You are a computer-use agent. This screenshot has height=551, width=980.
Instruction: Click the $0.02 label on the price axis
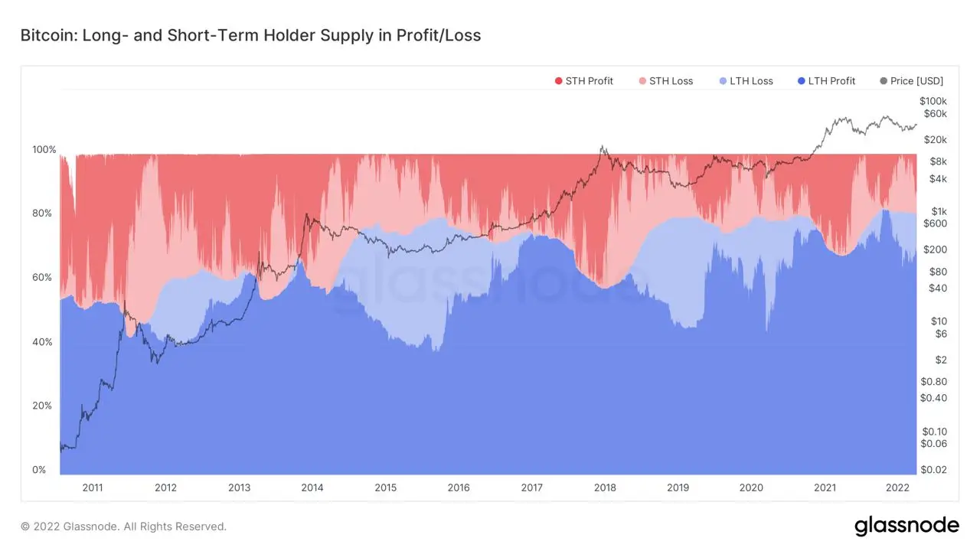point(933,470)
